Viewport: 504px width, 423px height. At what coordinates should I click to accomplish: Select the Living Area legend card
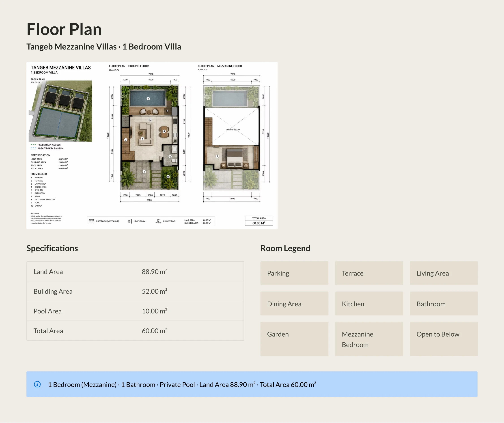[x=444, y=273]
